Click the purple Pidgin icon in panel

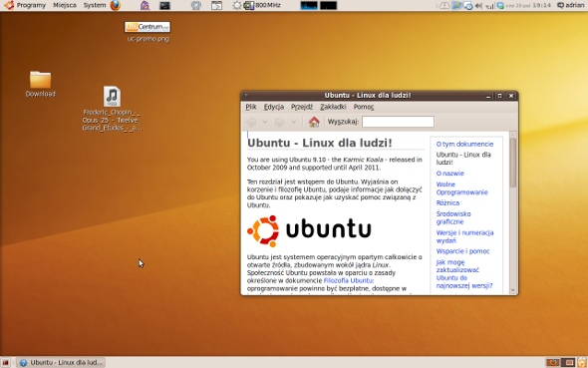[x=145, y=6]
